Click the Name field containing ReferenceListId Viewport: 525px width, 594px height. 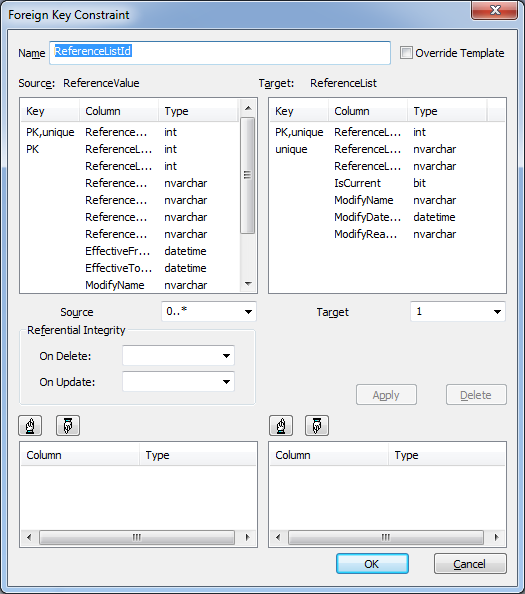pos(220,53)
